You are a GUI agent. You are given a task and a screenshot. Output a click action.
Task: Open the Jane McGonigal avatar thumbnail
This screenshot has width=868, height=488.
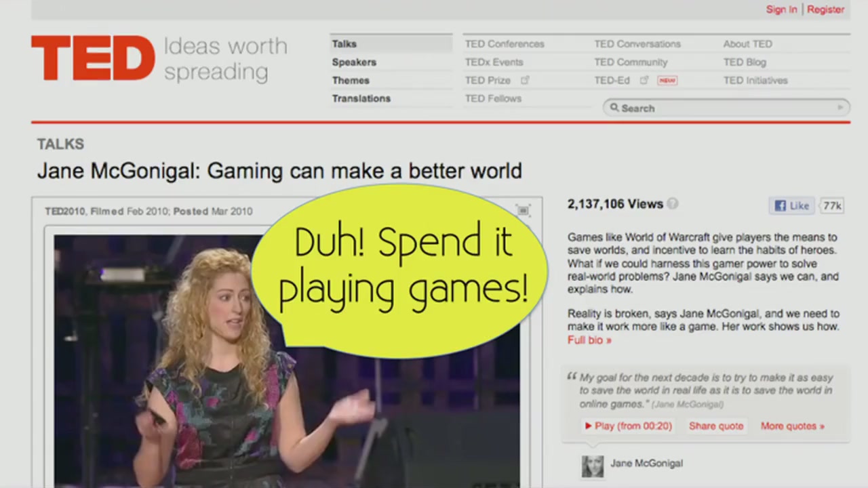tap(592, 466)
